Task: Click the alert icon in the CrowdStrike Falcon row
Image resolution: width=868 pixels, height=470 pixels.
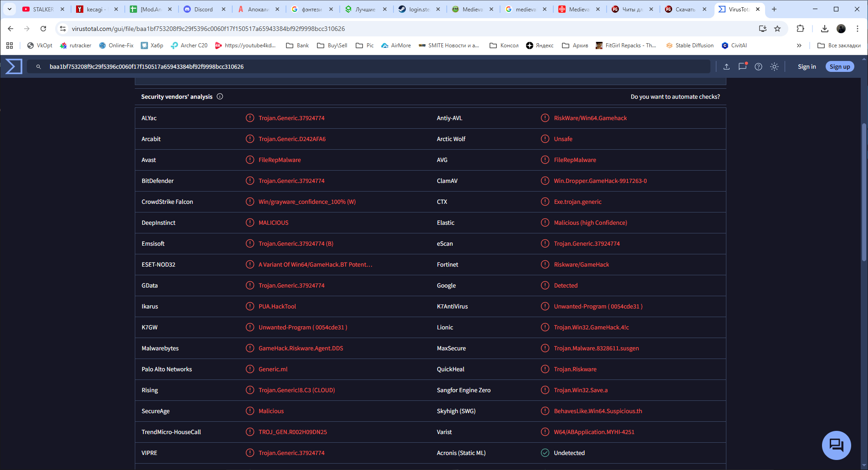Action: [250, 202]
